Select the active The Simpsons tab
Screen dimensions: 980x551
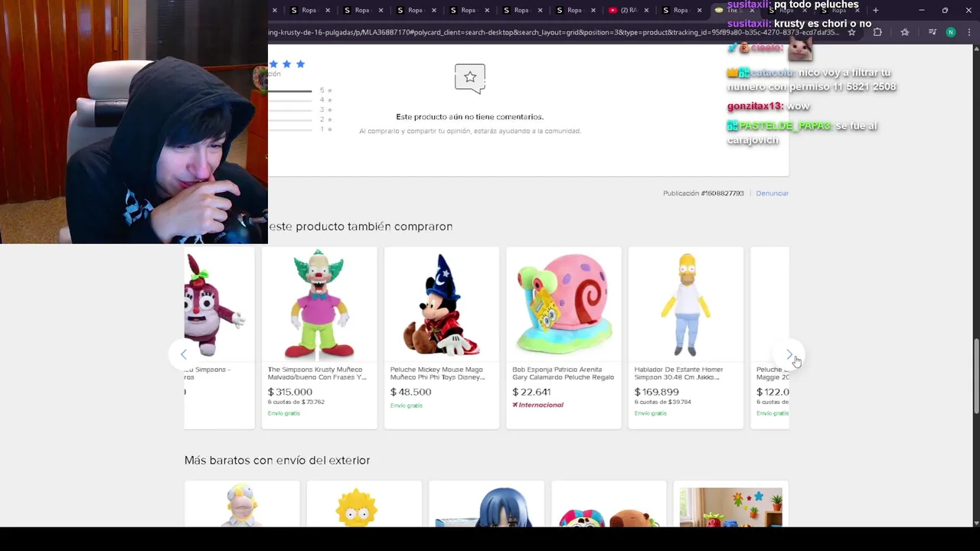735,10
